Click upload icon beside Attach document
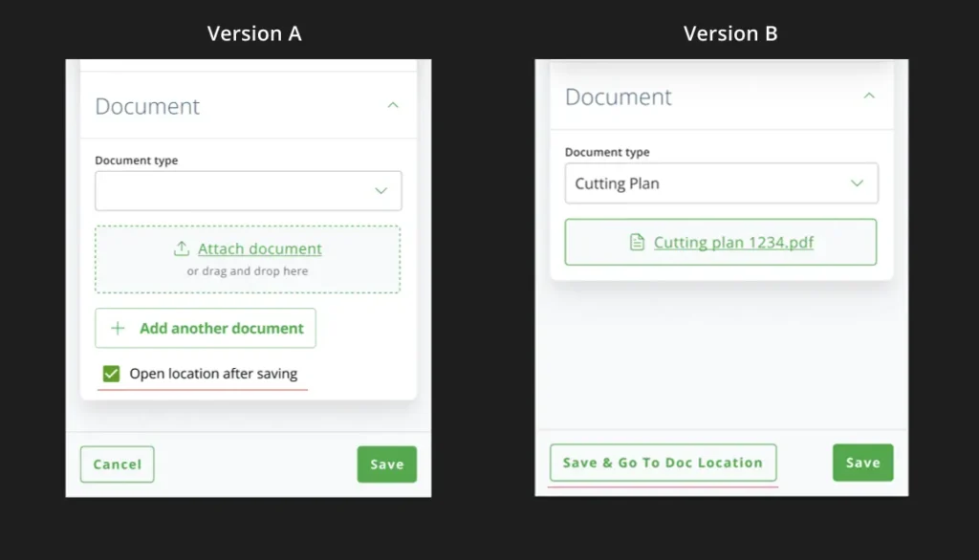This screenshot has height=560, width=979. point(182,248)
